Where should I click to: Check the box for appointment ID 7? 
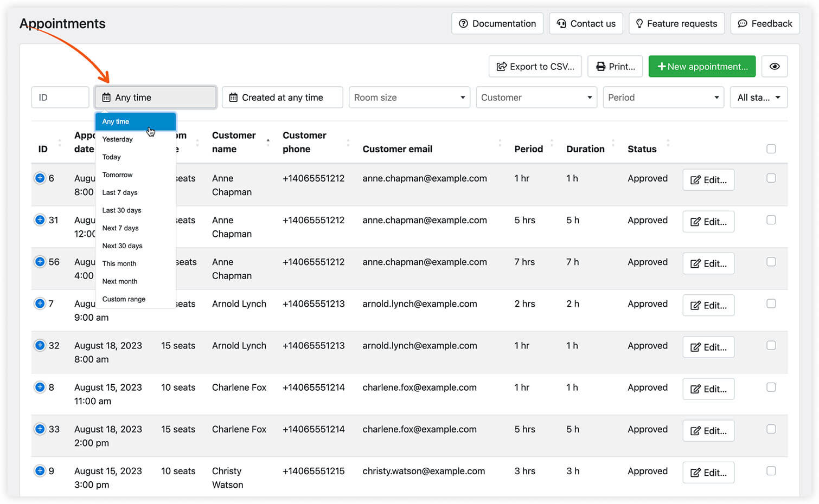coord(771,303)
